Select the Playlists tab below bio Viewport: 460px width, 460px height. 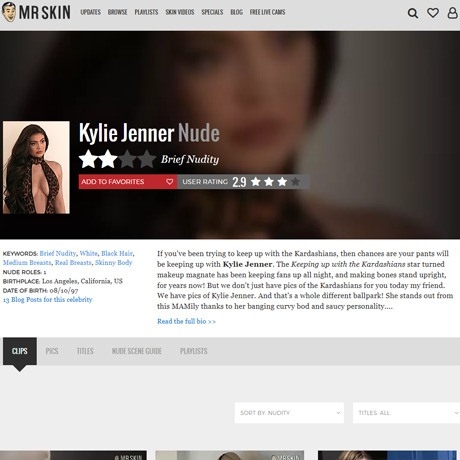click(x=194, y=351)
